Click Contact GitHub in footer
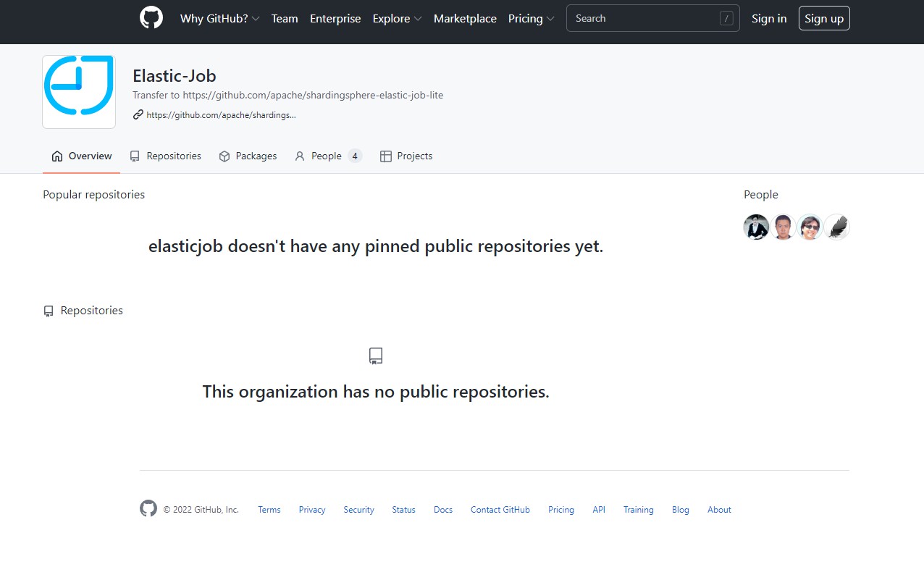Image resolution: width=924 pixels, height=567 pixels. (x=500, y=510)
